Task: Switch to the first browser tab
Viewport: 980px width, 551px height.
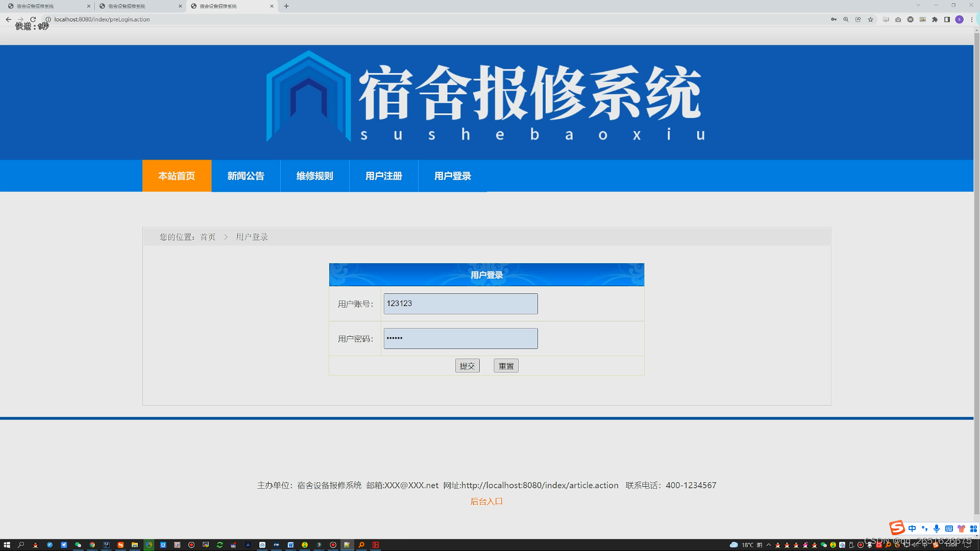Action: click(x=46, y=6)
